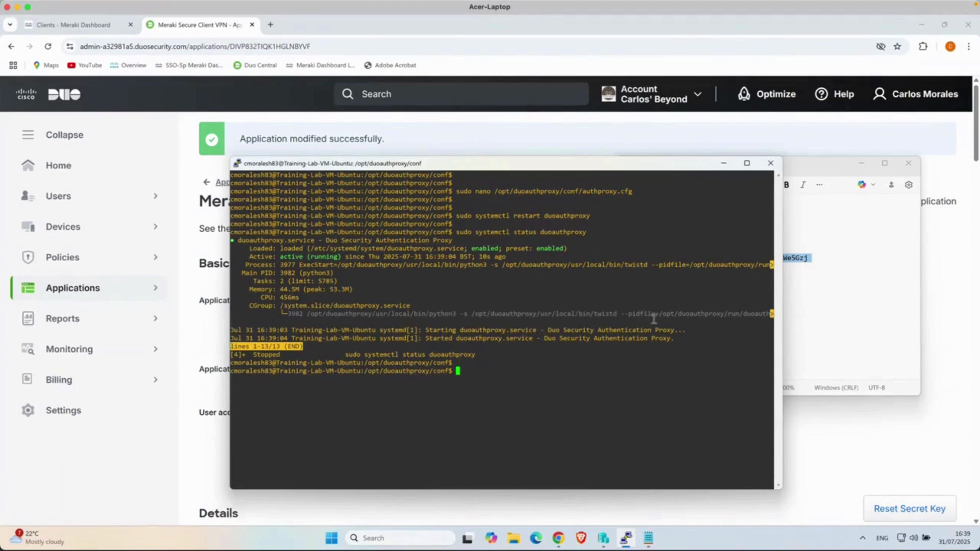
Task: Open Notepad settings gear
Action: point(909,185)
